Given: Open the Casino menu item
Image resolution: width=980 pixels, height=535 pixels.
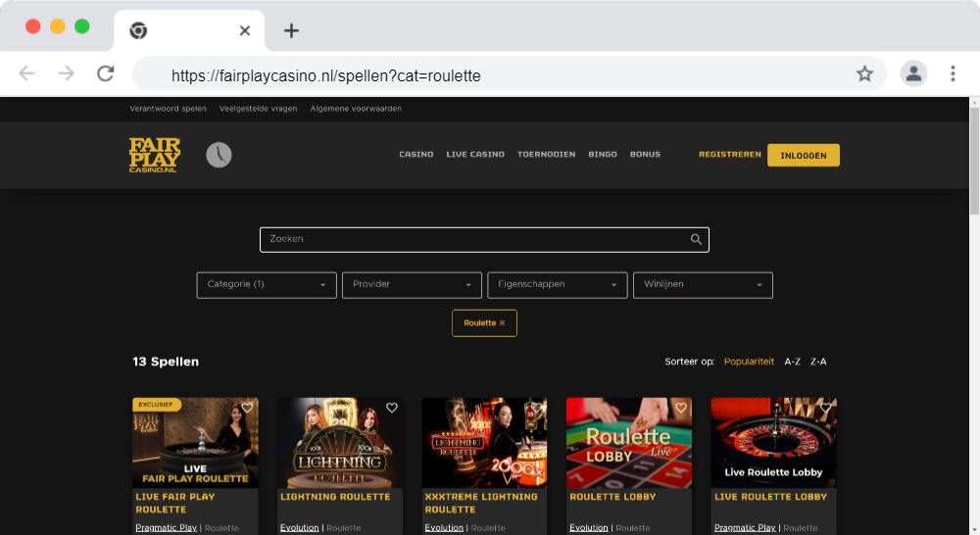Looking at the screenshot, I should 416,155.
